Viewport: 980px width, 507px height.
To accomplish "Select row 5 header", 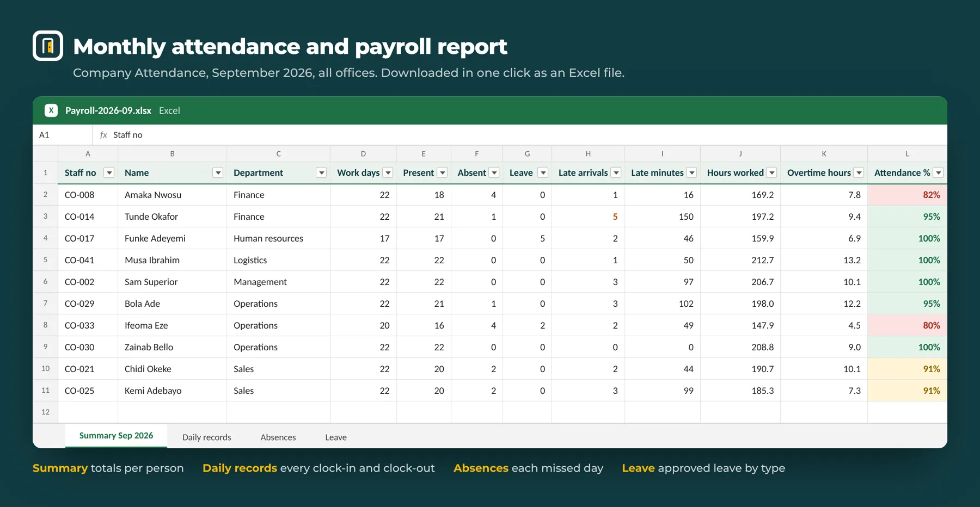I will pyautogui.click(x=45, y=260).
